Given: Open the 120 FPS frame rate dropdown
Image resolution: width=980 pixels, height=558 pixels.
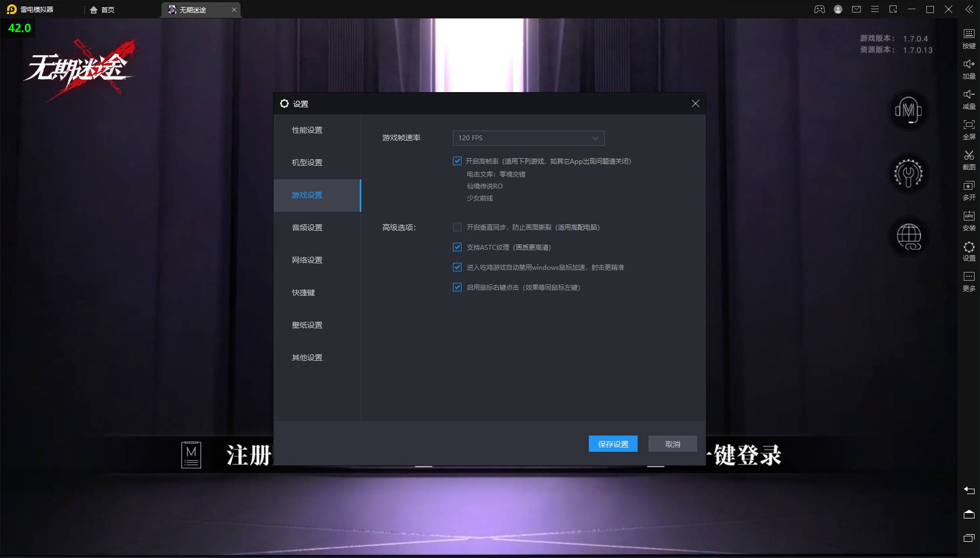Looking at the screenshot, I should pos(528,138).
